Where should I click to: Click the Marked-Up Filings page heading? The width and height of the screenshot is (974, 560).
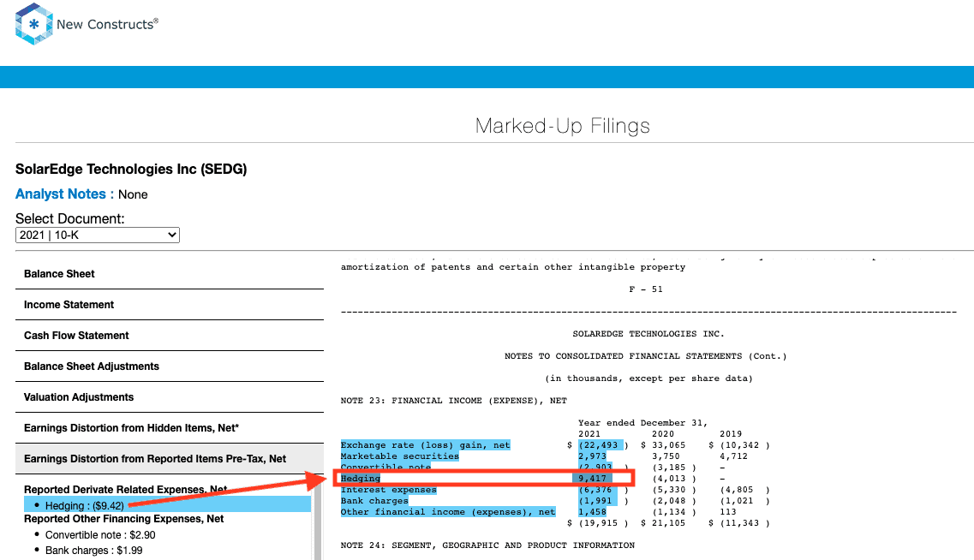click(x=563, y=126)
